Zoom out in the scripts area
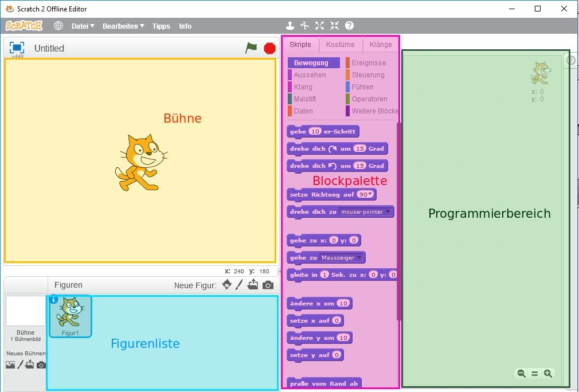Image resolution: width=579 pixels, height=392 pixels. tap(522, 374)
